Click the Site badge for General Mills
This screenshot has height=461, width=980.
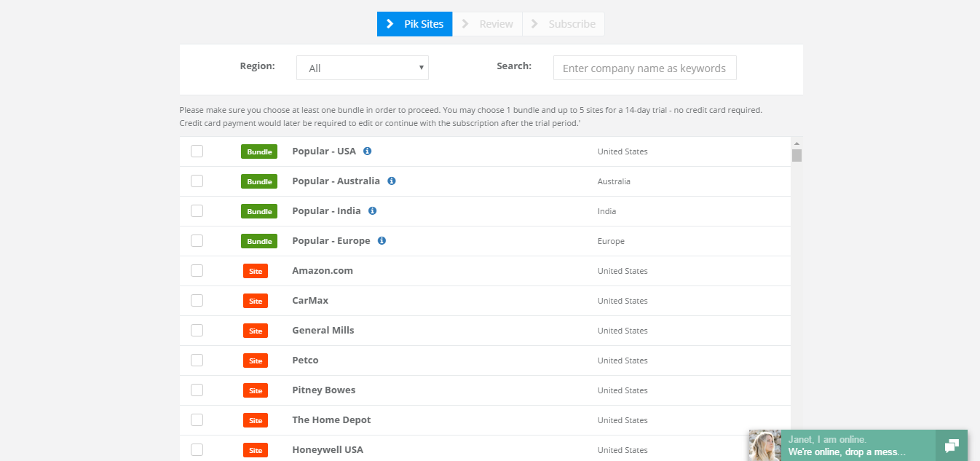[x=256, y=331]
